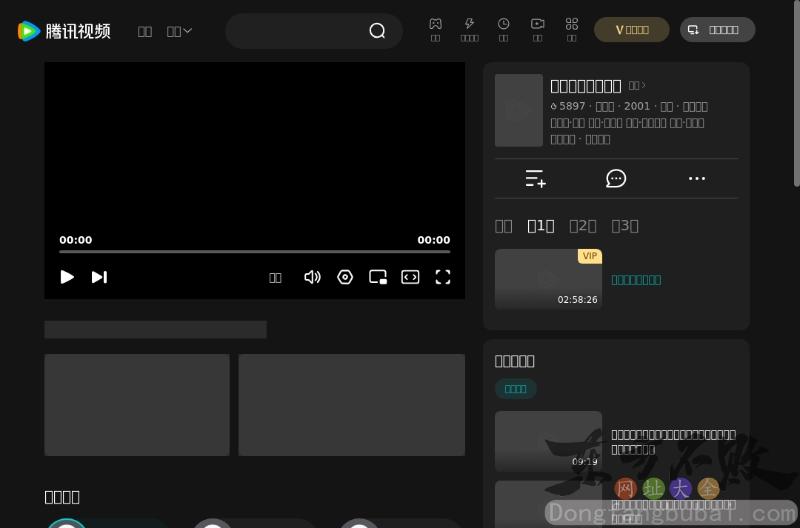Expand the header navigation dropdown with chevron
The width and height of the screenshot is (800, 528).
coord(179,31)
